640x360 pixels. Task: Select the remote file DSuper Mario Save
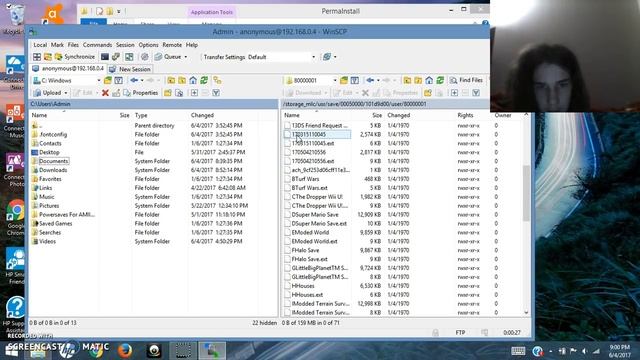coord(315,215)
